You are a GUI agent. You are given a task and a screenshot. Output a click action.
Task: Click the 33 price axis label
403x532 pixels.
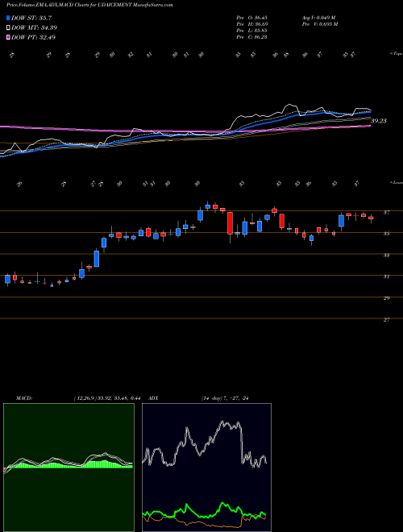tap(386, 256)
